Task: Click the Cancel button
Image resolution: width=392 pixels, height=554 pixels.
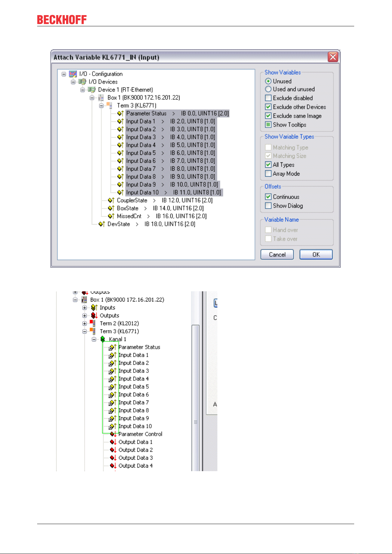Action: click(277, 254)
